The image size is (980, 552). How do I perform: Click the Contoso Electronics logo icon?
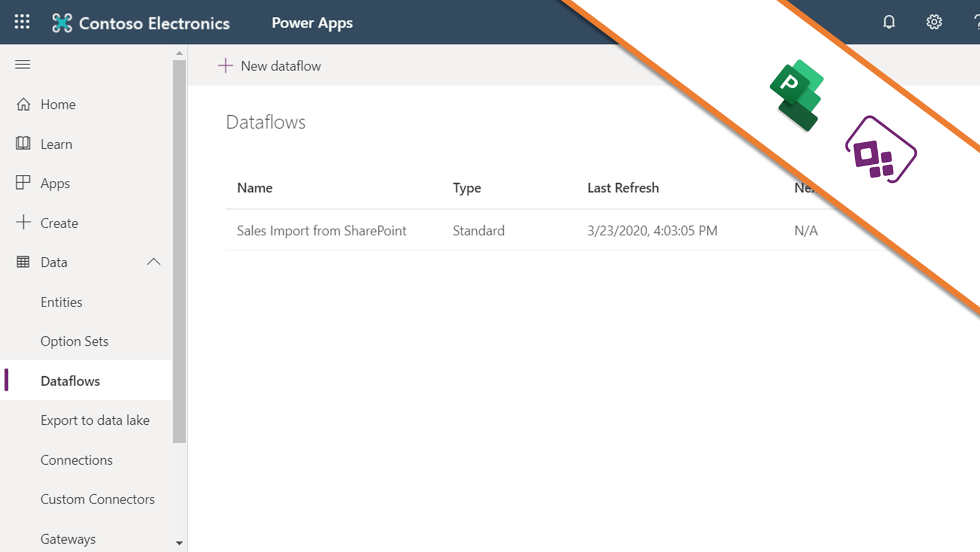[62, 23]
